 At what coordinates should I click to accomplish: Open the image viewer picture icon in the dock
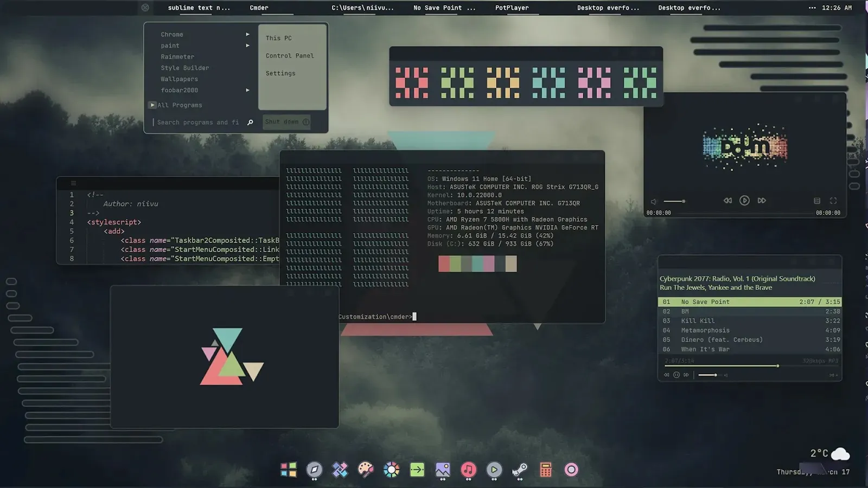[443, 470]
